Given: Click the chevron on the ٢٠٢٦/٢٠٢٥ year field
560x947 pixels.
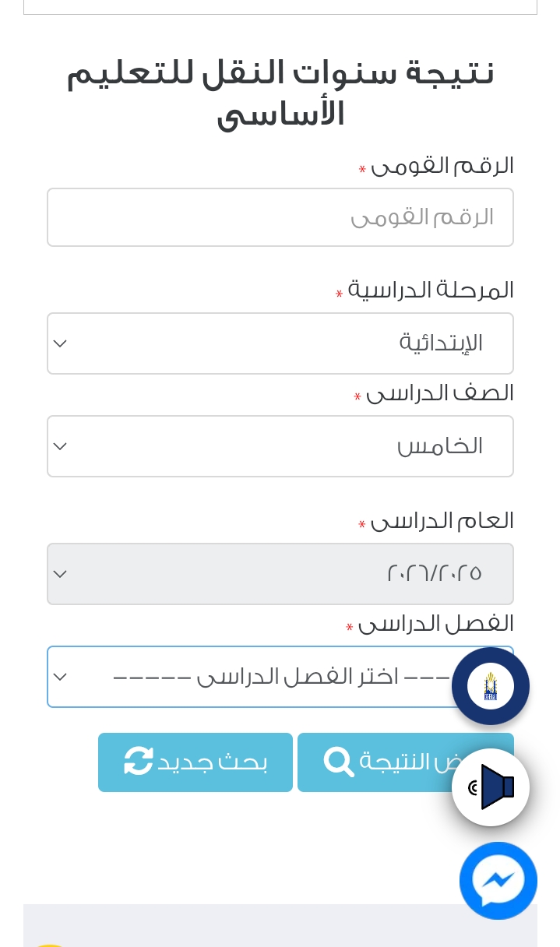Looking at the screenshot, I should (x=61, y=574).
